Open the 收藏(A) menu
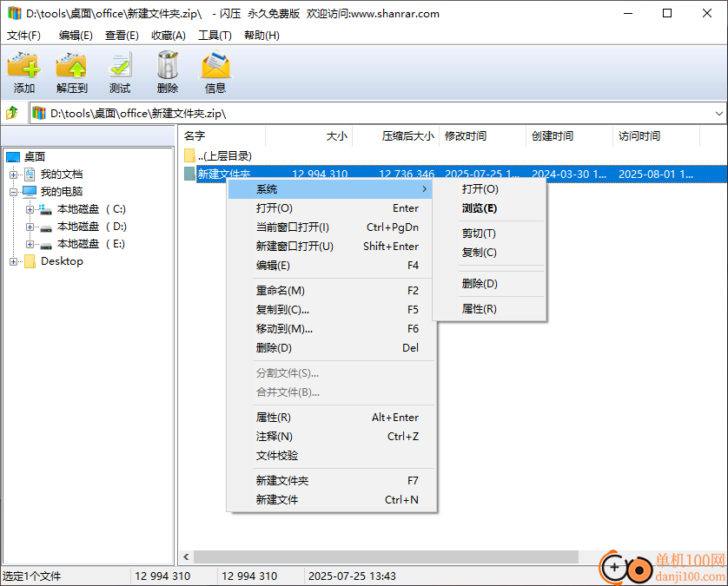This screenshot has height=586, width=728. (168, 36)
